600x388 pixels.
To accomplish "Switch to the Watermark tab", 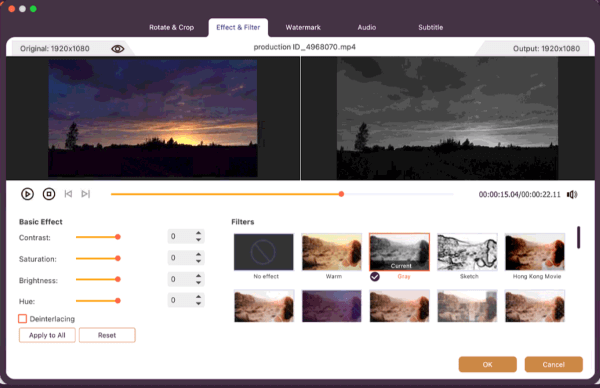I will pos(303,27).
